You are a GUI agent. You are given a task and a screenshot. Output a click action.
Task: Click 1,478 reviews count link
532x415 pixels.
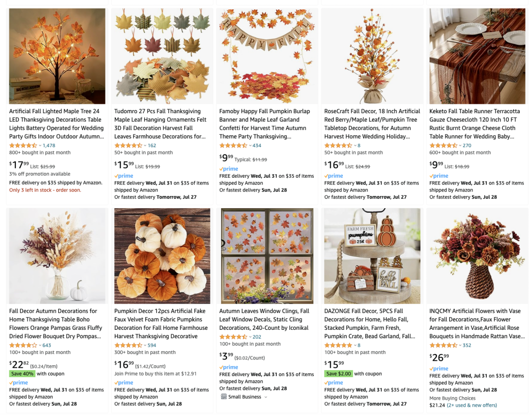coord(49,145)
